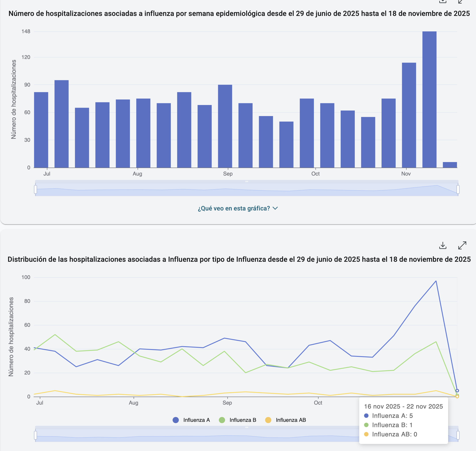Click the blue Influenza A legend circle
Screen dimensions: 476x451
(x=176, y=420)
